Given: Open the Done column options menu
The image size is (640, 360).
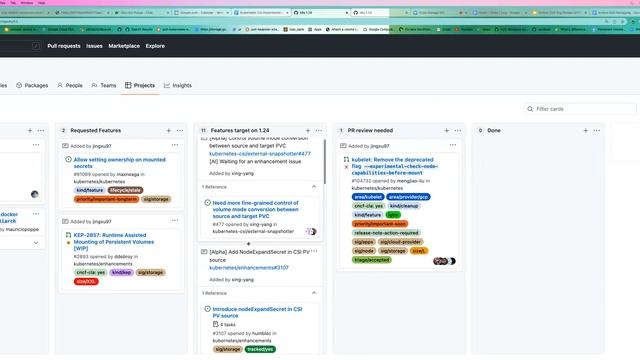Looking at the screenshot, I should 597,131.
